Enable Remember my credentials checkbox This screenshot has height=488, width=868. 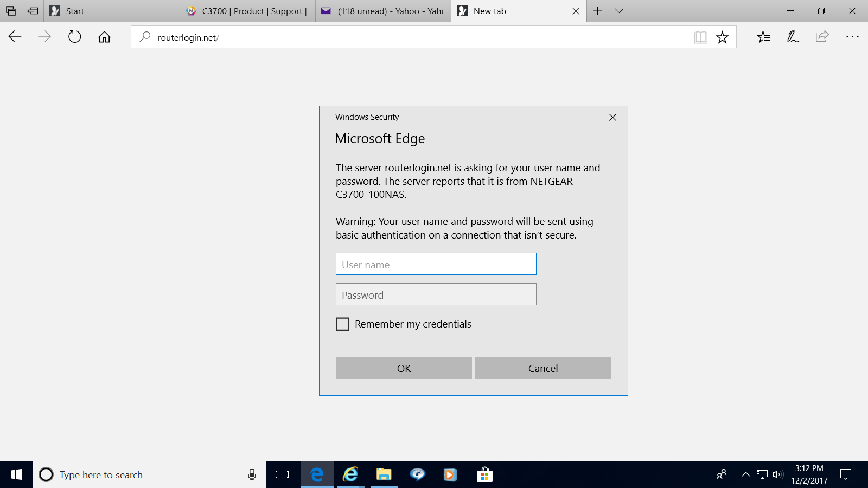[342, 324]
